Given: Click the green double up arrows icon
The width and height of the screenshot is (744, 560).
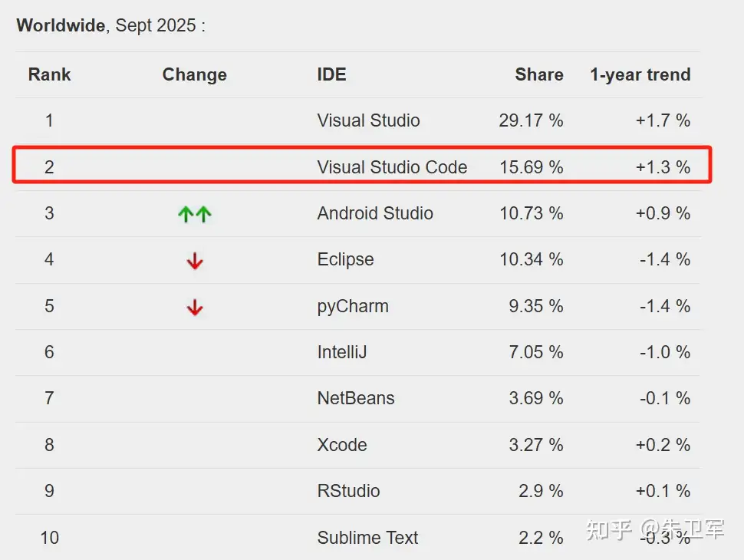Looking at the screenshot, I should [195, 214].
